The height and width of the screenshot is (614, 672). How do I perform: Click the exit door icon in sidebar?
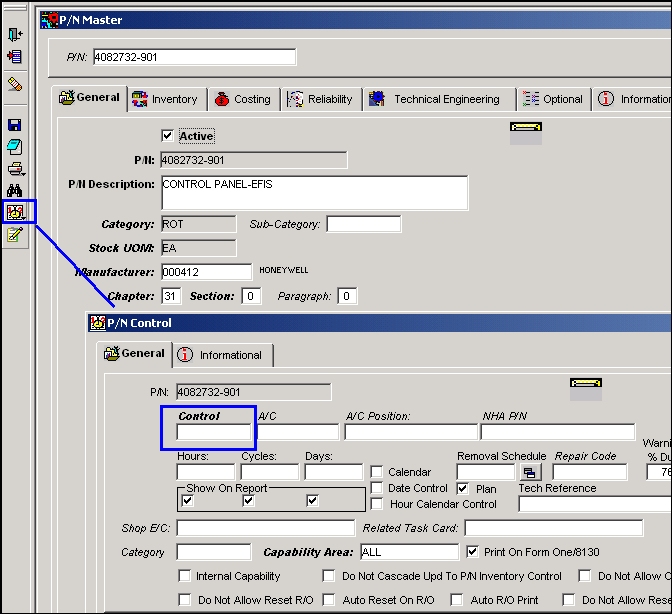(15, 34)
